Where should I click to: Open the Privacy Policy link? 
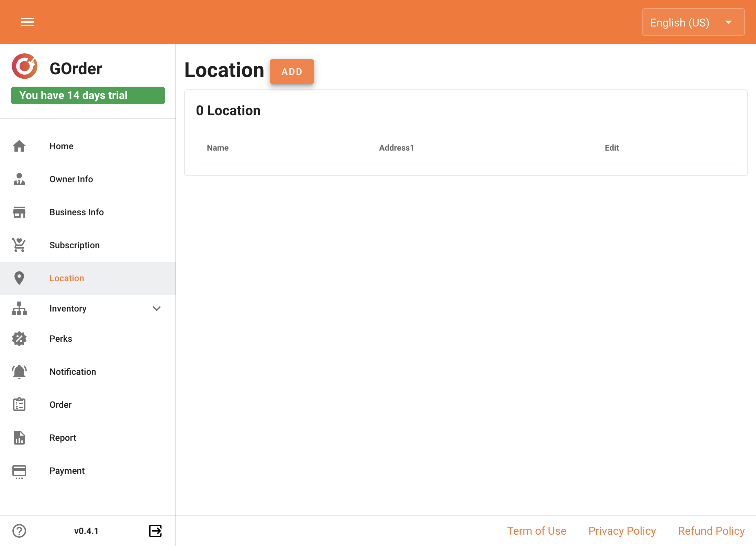622,531
